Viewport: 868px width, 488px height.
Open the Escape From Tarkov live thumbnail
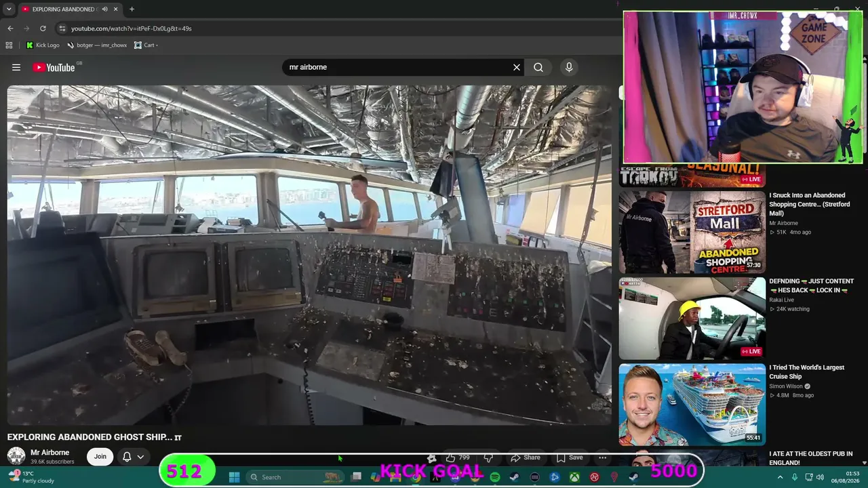(692, 176)
